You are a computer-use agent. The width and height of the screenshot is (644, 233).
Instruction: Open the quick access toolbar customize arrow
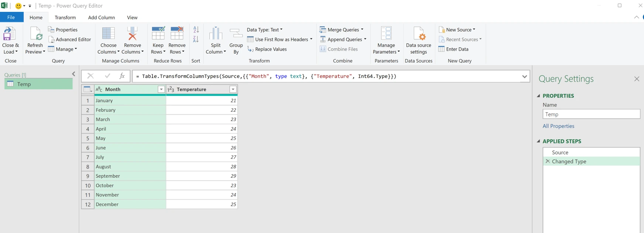[30, 6]
